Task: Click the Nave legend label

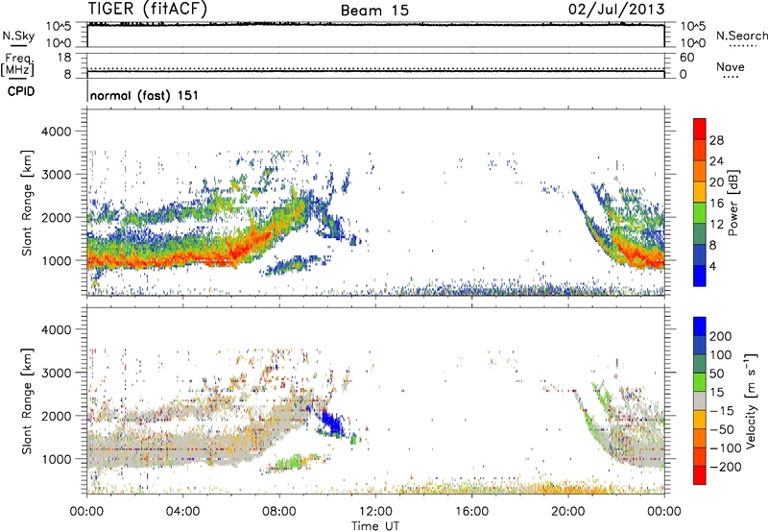Action: tap(731, 66)
